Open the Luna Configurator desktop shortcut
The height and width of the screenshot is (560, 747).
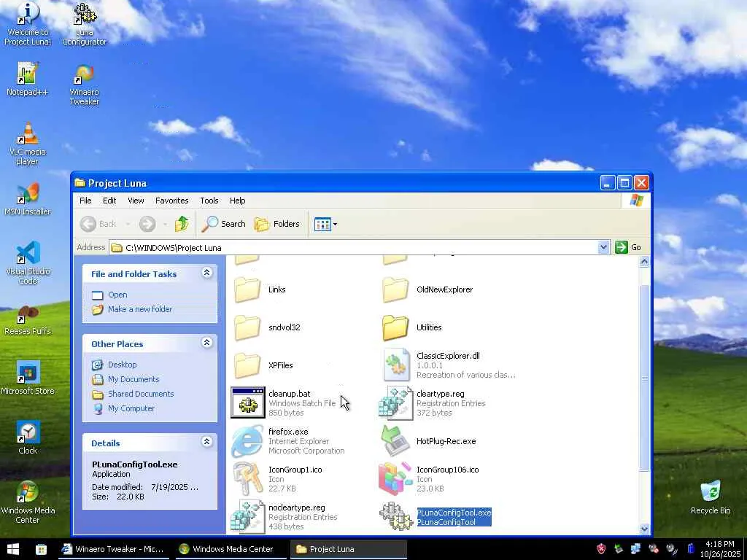pos(85,24)
